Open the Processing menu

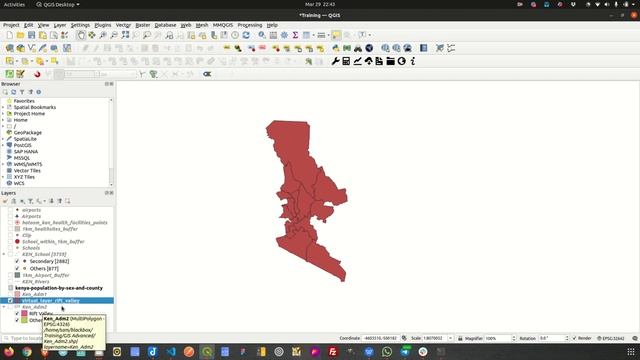click(x=250, y=25)
